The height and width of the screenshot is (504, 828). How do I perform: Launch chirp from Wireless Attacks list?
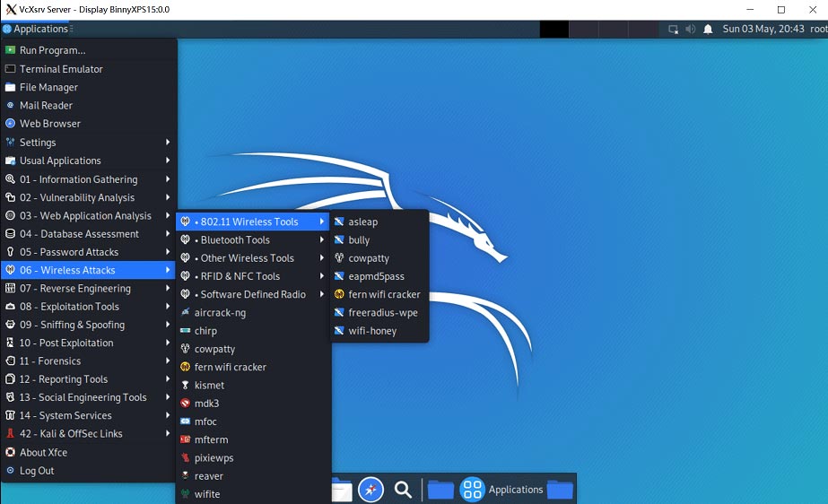253,331
